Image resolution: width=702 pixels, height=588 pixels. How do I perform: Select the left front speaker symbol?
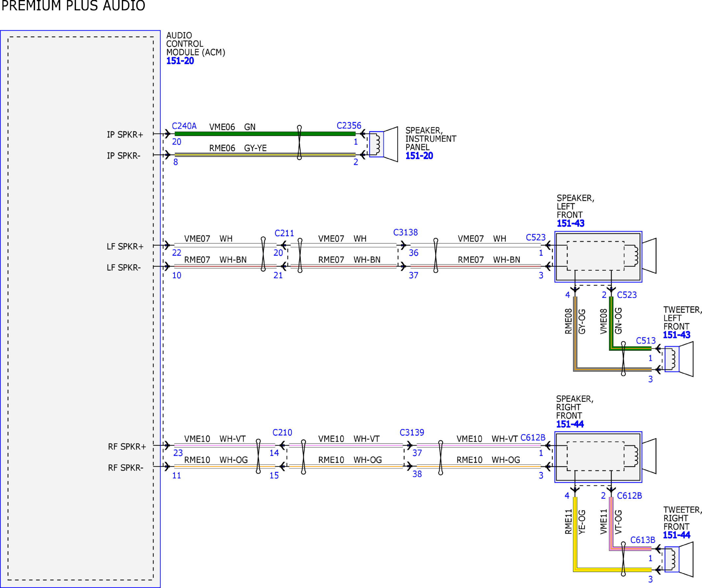pyautogui.click(x=605, y=257)
